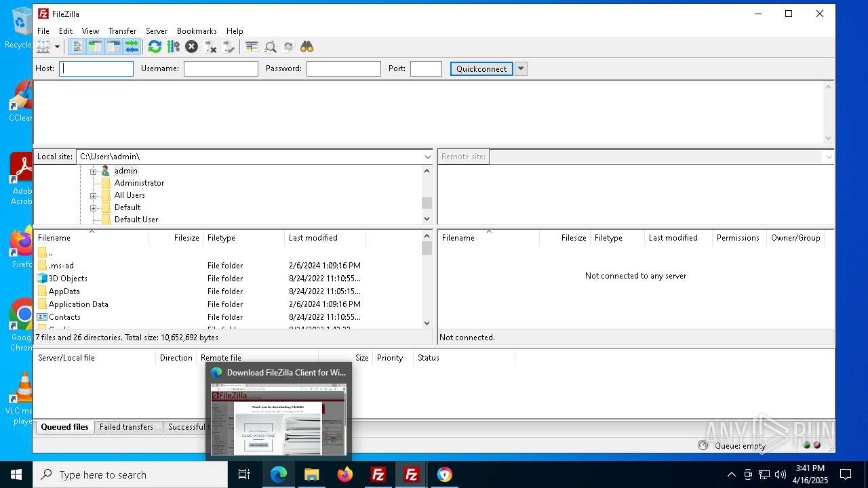
Task: Click the Quickconnect button
Action: point(481,68)
